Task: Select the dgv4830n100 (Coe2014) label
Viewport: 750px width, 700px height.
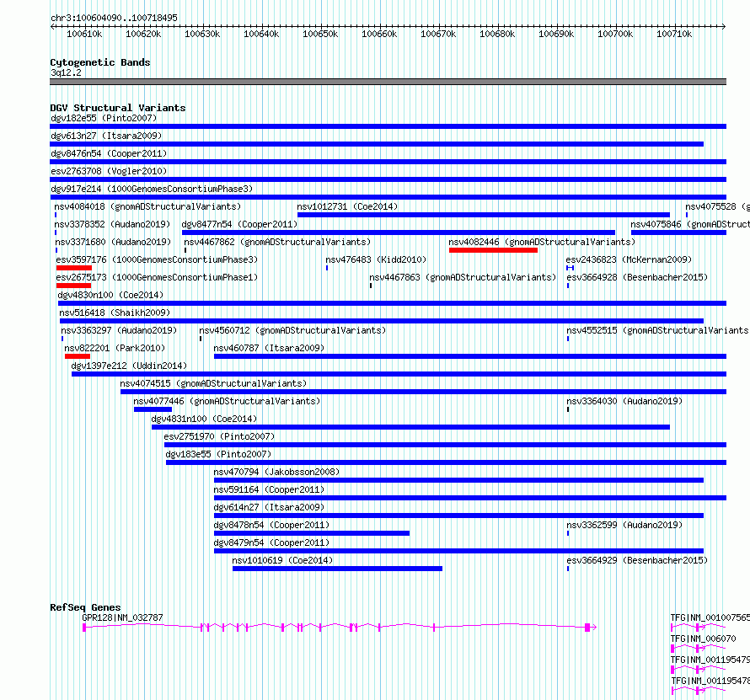Action: (110, 295)
